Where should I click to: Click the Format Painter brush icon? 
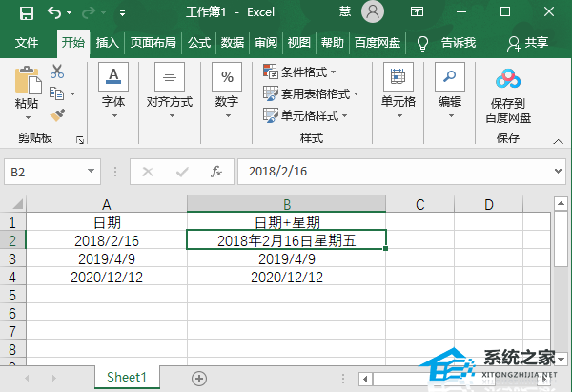click(x=57, y=115)
